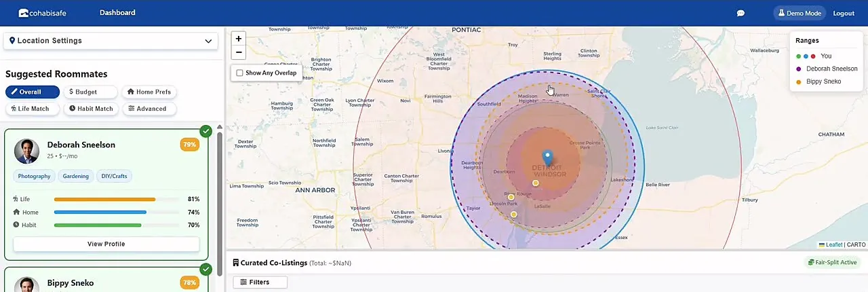
Task: Select the Budget tab
Action: point(91,92)
